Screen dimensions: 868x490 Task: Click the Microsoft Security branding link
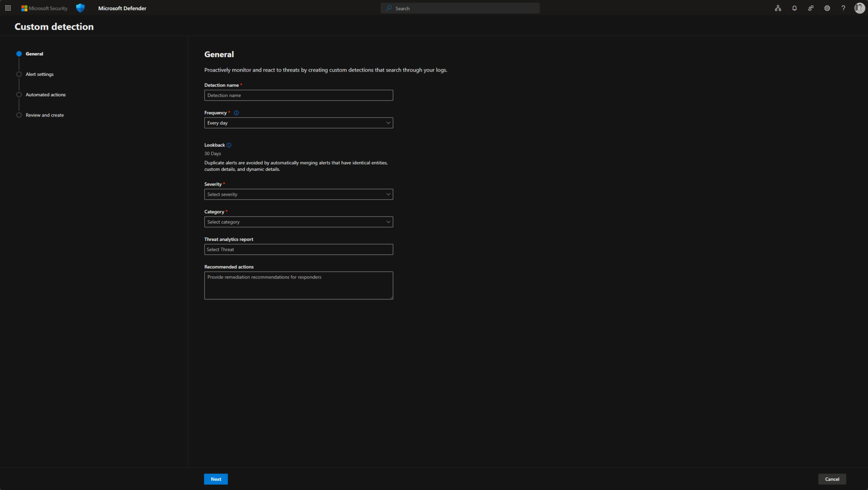click(44, 8)
